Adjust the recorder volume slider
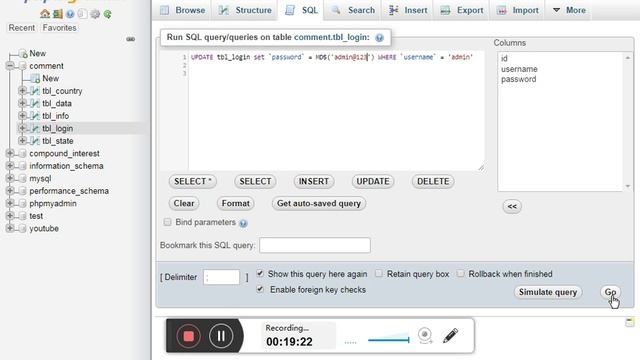640x360 pixels. [x=389, y=339]
